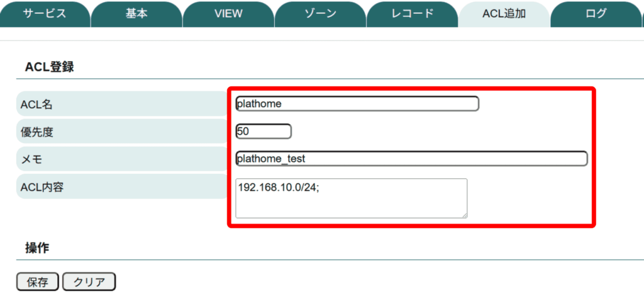
Task: Focus the ACL名 field containing plathome
Action: [357, 104]
